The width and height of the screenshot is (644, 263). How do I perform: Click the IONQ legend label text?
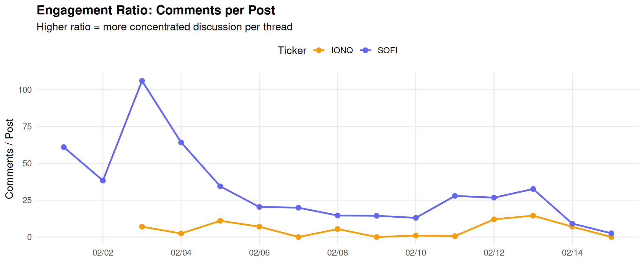pyautogui.click(x=342, y=51)
